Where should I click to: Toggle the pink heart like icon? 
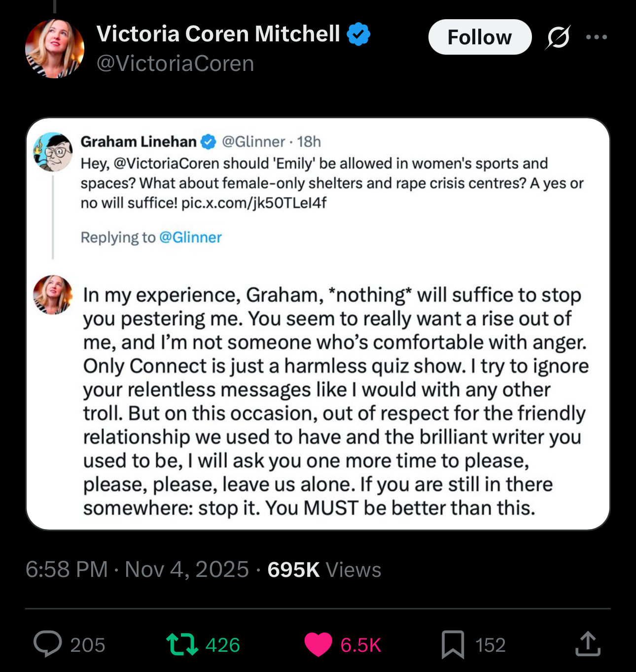tap(318, 644)
